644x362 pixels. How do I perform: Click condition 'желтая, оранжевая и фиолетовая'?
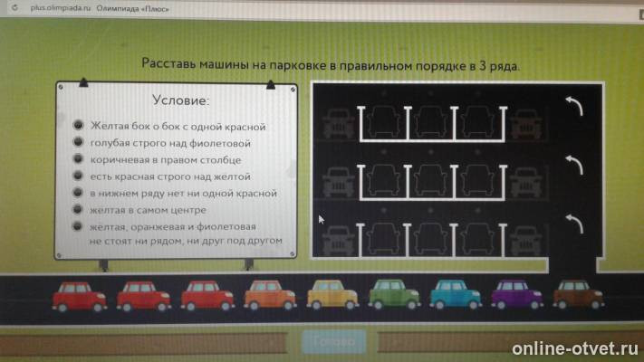172,226
